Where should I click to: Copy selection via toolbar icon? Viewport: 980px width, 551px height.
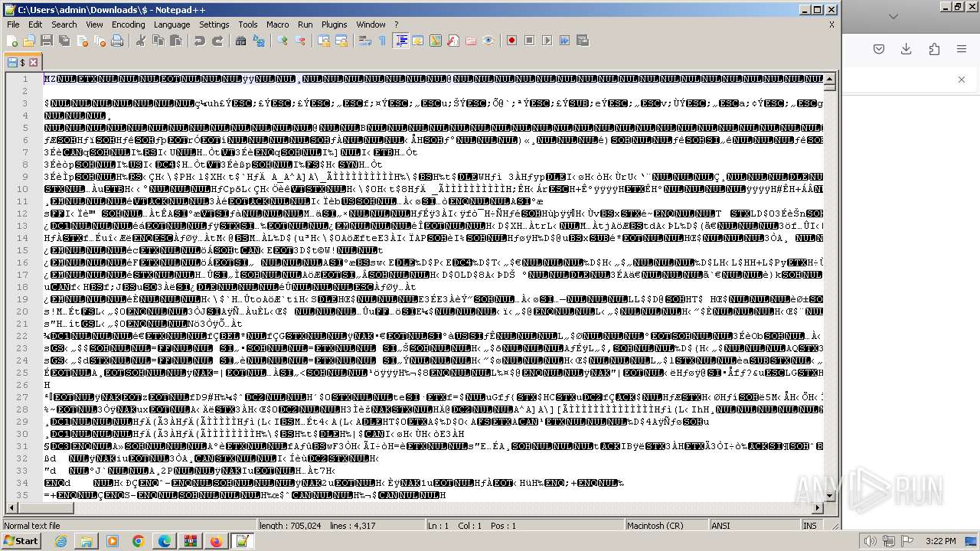click(158, 41)
